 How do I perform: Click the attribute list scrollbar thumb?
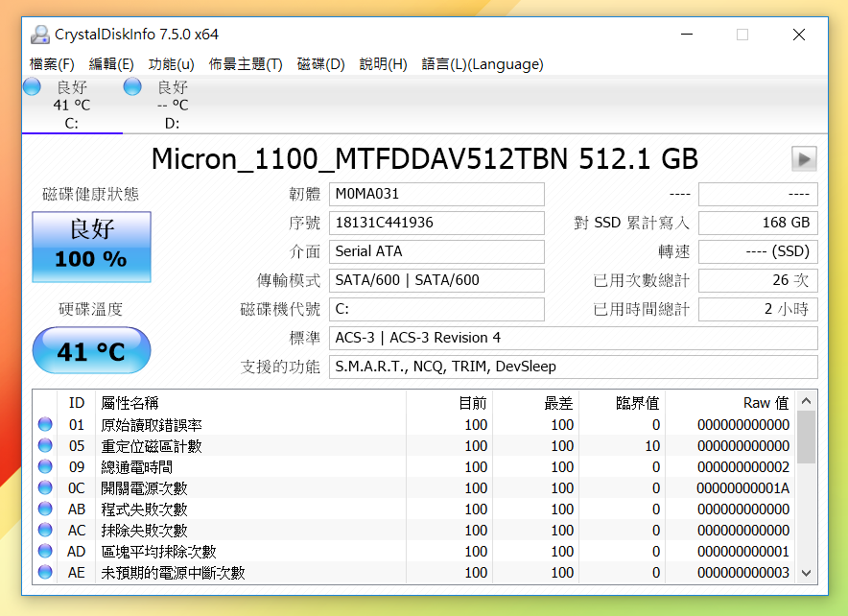(x=806, y=437)
